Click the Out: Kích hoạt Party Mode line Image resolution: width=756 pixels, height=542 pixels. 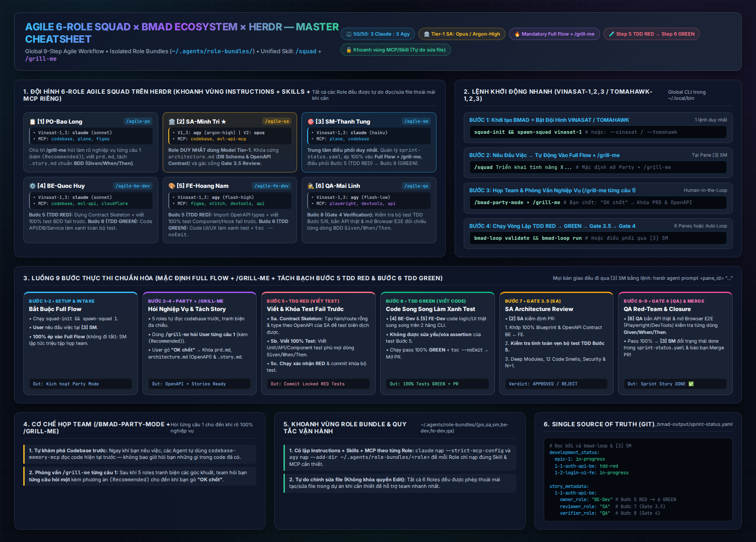(x=80, y=384)
